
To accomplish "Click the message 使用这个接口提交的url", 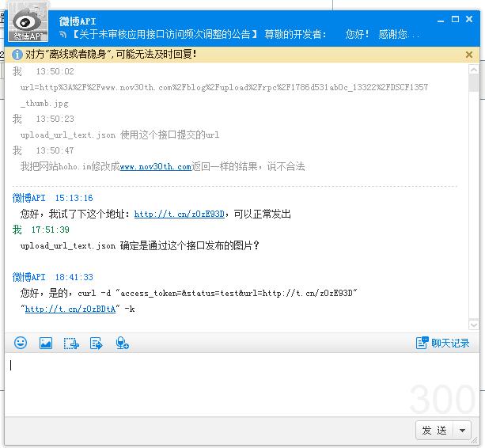I will pyautogui.click(x=169, y=135).
